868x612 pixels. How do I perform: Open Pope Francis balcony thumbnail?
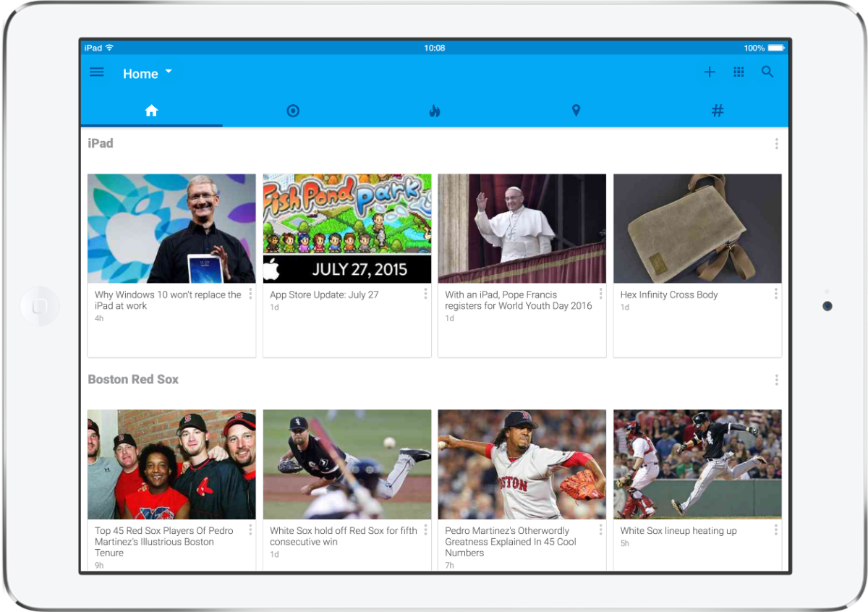click(x=522, y=229)
